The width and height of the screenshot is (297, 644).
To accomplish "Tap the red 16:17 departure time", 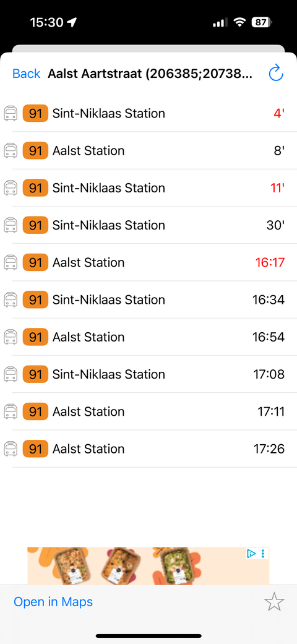I will pyautogui.click(x=270, y=262).
